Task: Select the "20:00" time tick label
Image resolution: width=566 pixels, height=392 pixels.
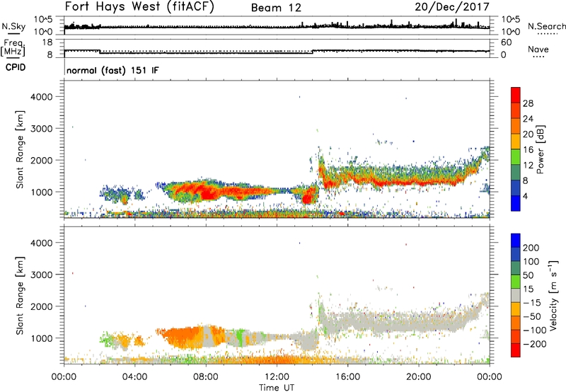Action: pos(418,377)
